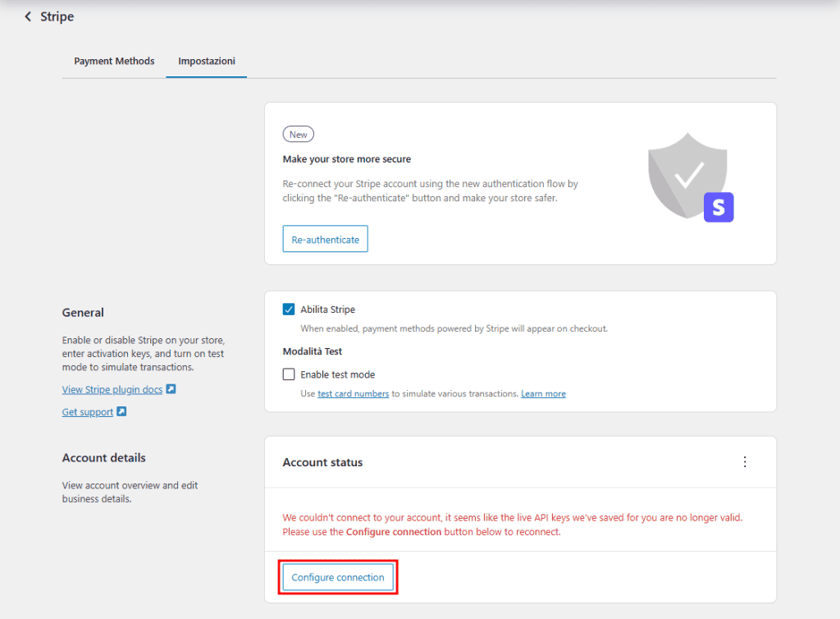Click the New pill badge
Viewport: 840px width, 619px height.
tap(298, 134)
